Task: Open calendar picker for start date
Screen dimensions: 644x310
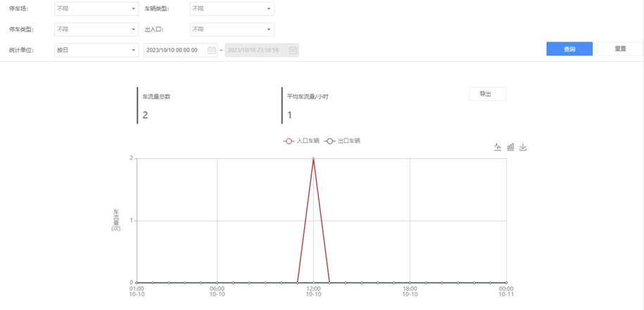Action: tap(212, 50)
